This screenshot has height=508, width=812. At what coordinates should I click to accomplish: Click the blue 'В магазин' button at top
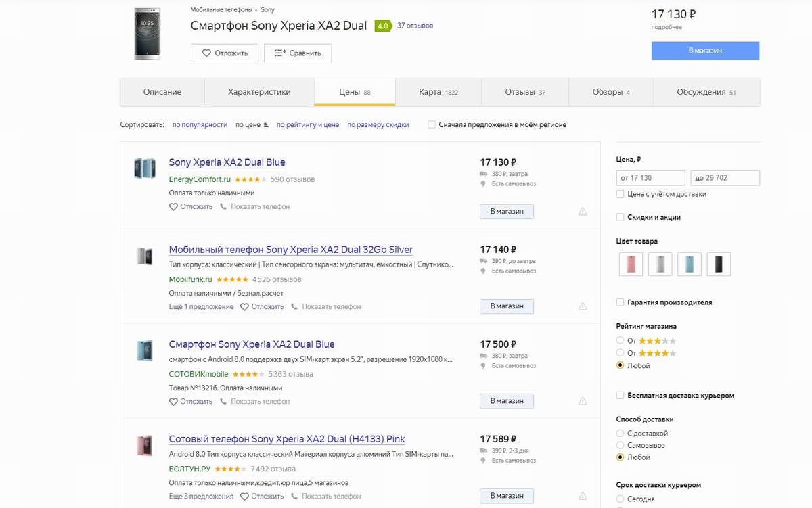tap(705, 51)
